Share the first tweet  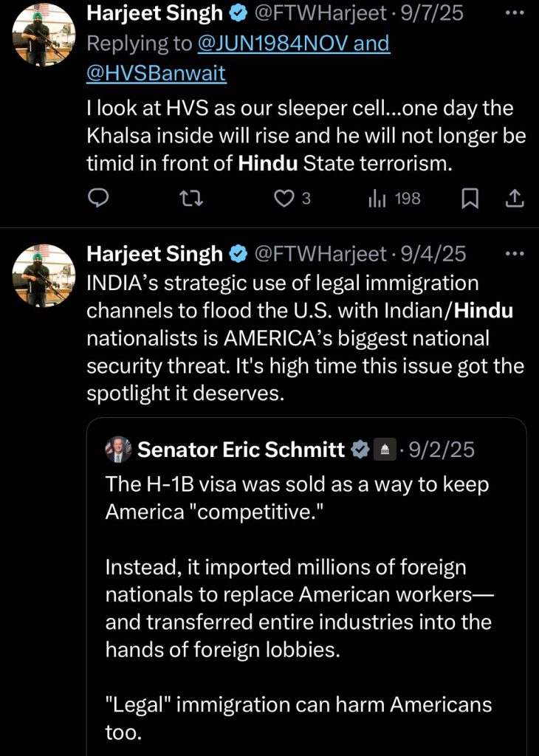515,199
